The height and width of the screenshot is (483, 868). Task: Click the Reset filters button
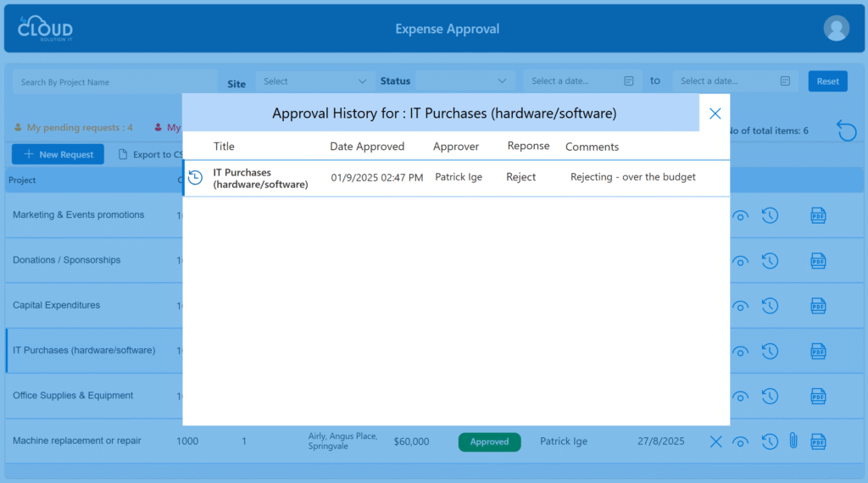[x=827, y=81]
